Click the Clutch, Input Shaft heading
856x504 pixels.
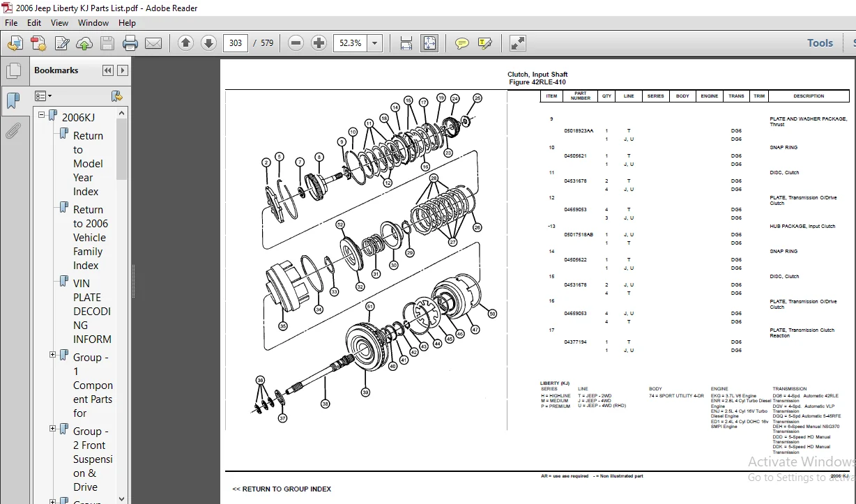click(x=537, y=75)
